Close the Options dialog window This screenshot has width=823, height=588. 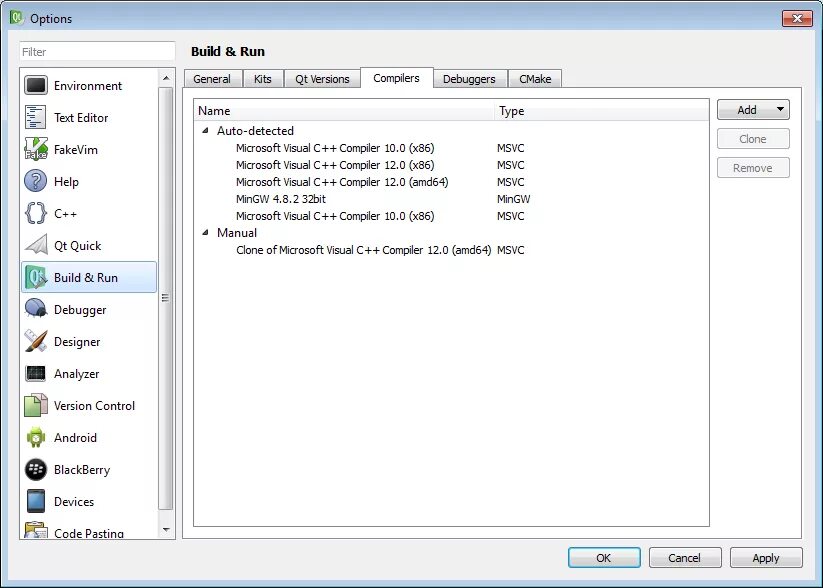point(797,18)
